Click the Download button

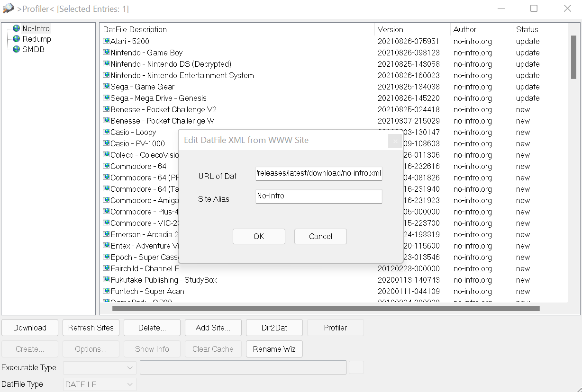pyautogui.click(x=30, y=328)
